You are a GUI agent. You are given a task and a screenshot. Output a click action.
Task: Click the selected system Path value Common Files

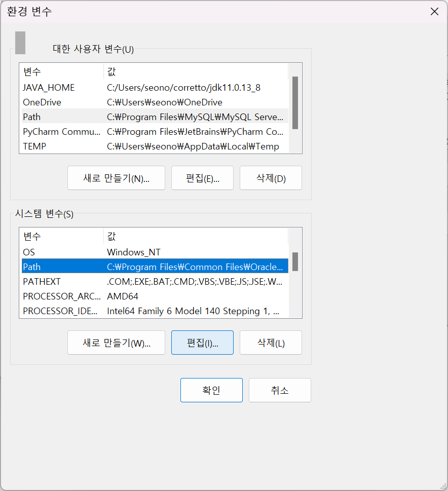pyautogui.click(x=195, y=267)
